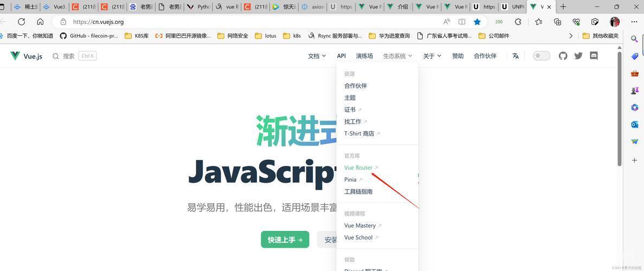
Task: Switch to the axios browser tab
Action: 313,7
